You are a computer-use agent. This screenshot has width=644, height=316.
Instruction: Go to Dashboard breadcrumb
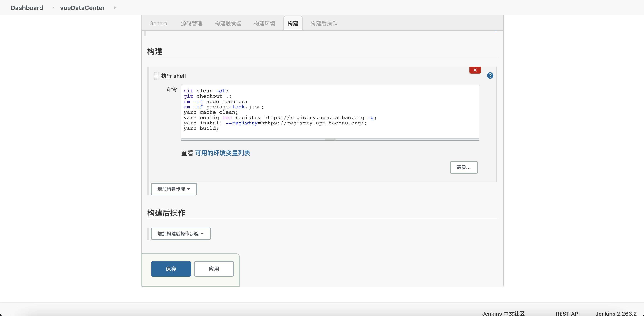[x=27, y=8]
